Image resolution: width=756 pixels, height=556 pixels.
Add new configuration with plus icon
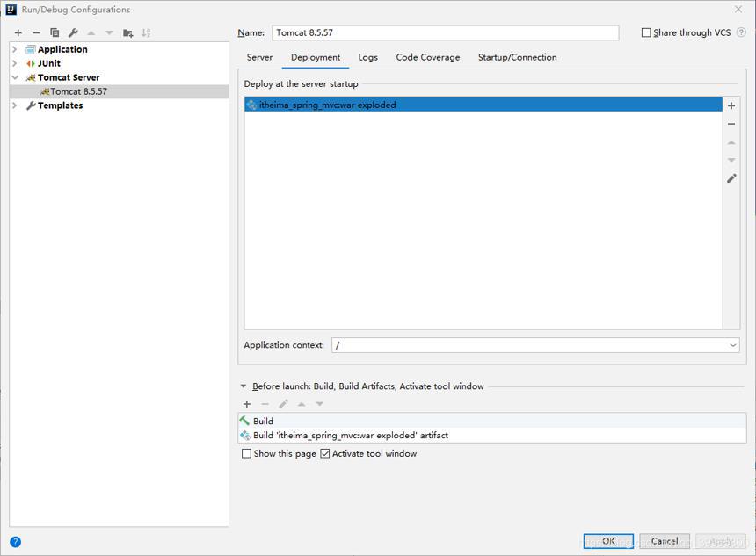tap(18, 32)
